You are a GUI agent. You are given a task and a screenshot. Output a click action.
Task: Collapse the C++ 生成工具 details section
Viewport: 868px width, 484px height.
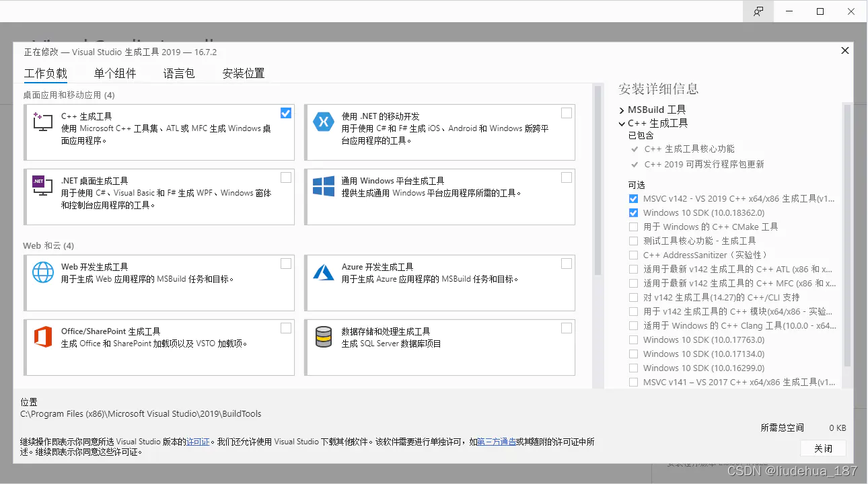[x=622, y=124]
